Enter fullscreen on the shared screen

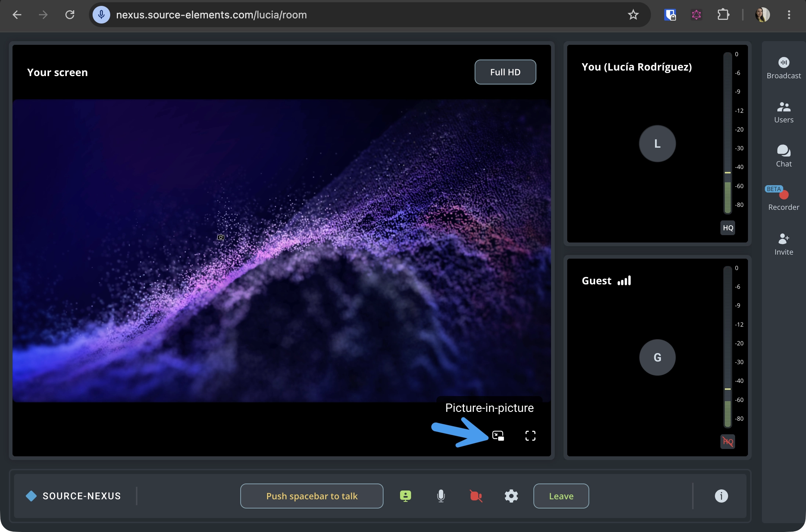point(530,436)
